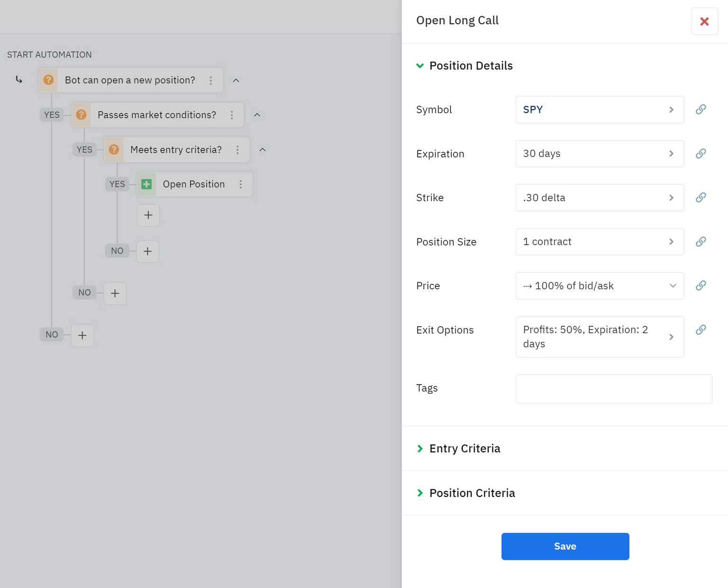Click the link icon beside Exit Options
728x588 pixels.
pyautogui.click(x=701, y=330)
